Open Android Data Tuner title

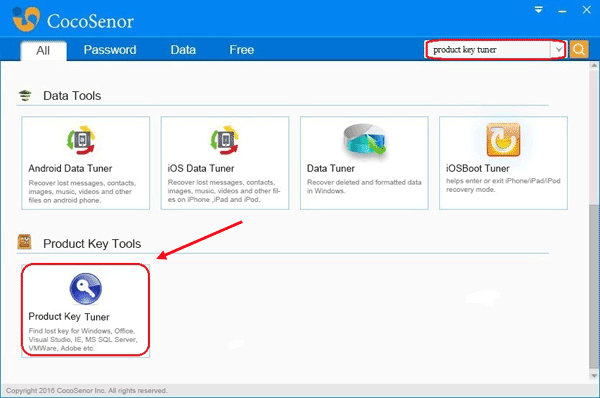click(70, 168)
